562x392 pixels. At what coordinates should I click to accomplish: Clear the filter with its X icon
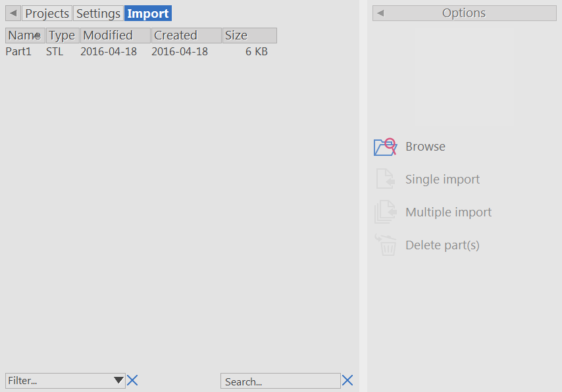tap(132, 380)
